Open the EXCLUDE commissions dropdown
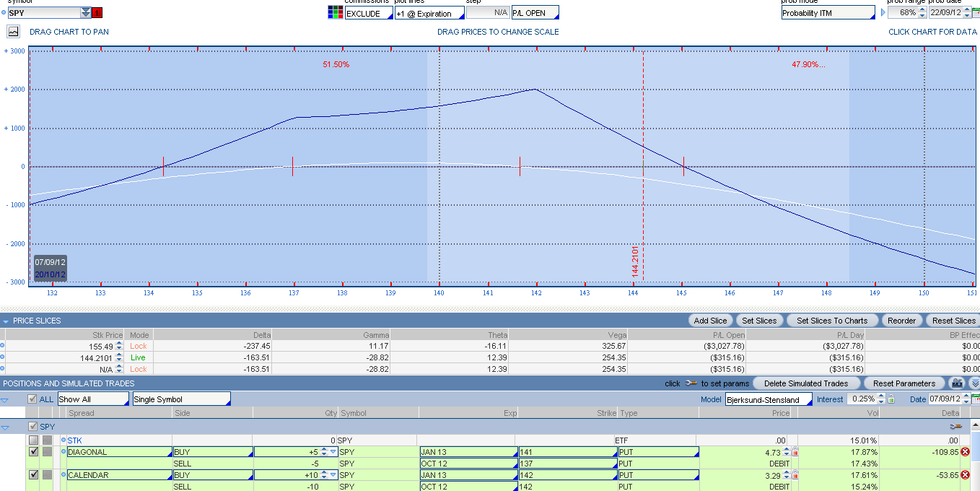Viewport: 980px width, 491px height. pos(369,13)
